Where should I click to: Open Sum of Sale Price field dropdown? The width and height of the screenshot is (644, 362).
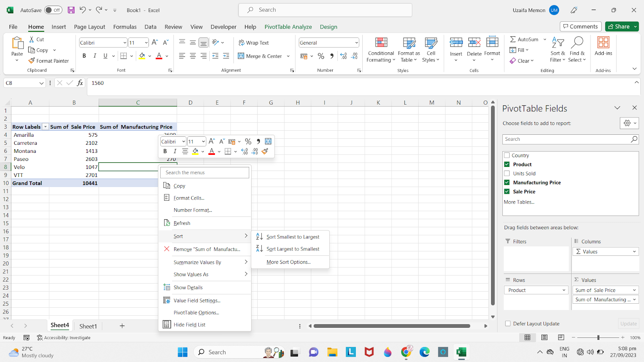pos(634,290)
